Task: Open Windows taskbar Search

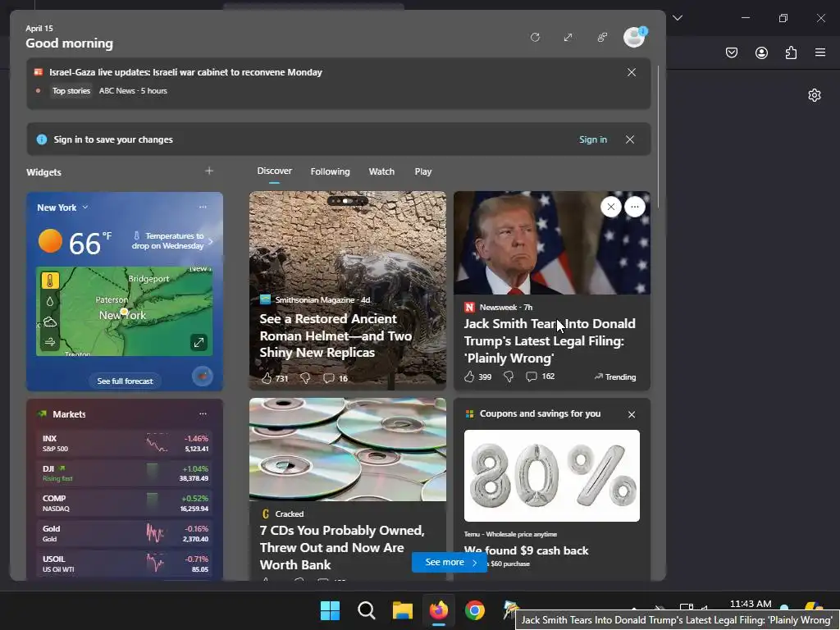Action: point(367,610)
